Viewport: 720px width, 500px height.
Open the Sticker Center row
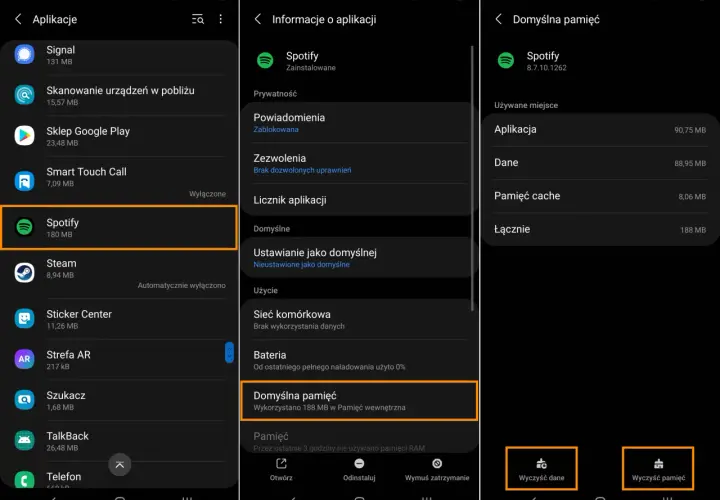pos(119,319)
